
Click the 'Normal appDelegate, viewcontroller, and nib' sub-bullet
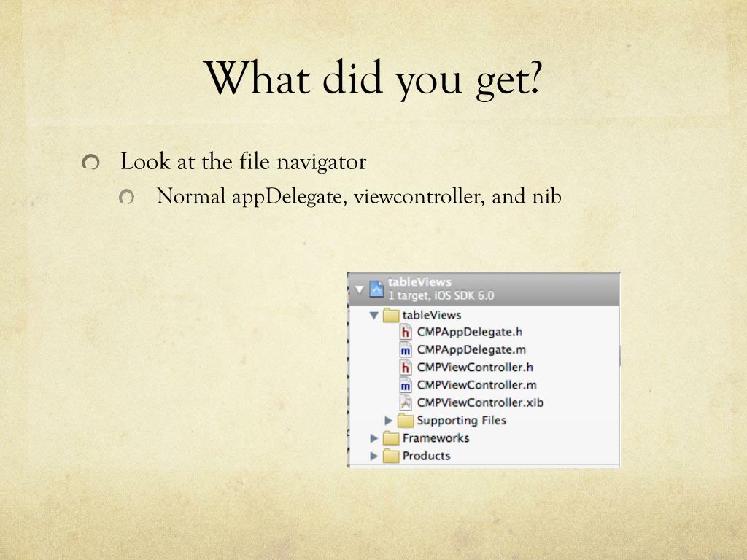tap(359, 197)
